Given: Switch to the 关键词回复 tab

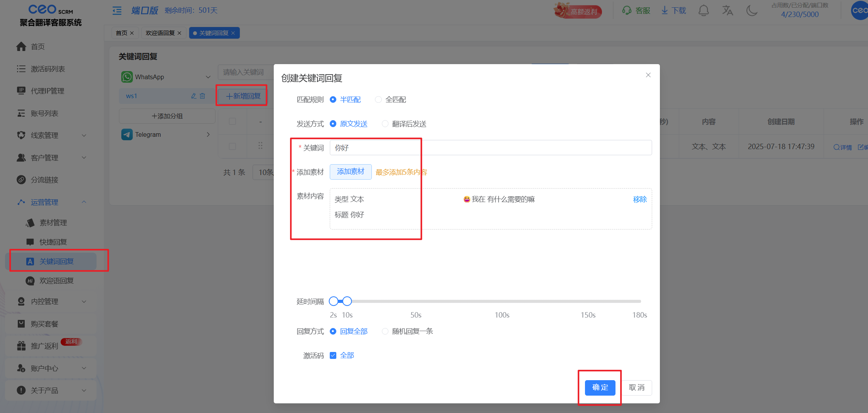Looking at the screenshot, I should click(x=214, y=33).
